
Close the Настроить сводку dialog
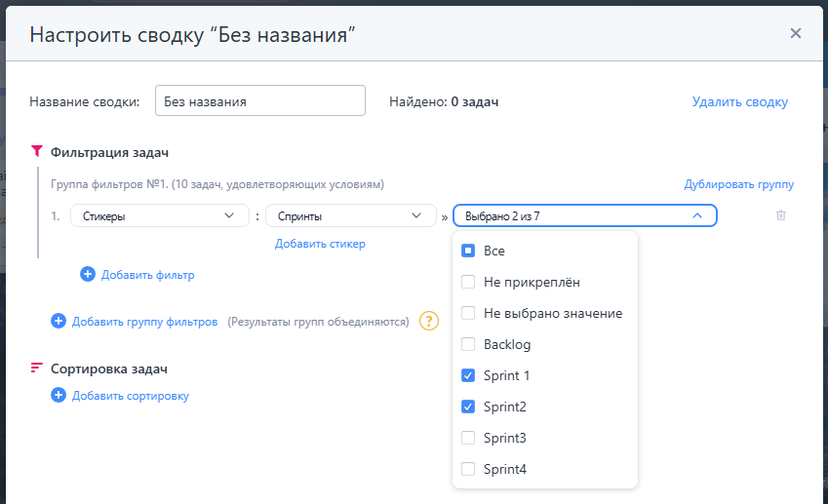(x=795, y=33)
